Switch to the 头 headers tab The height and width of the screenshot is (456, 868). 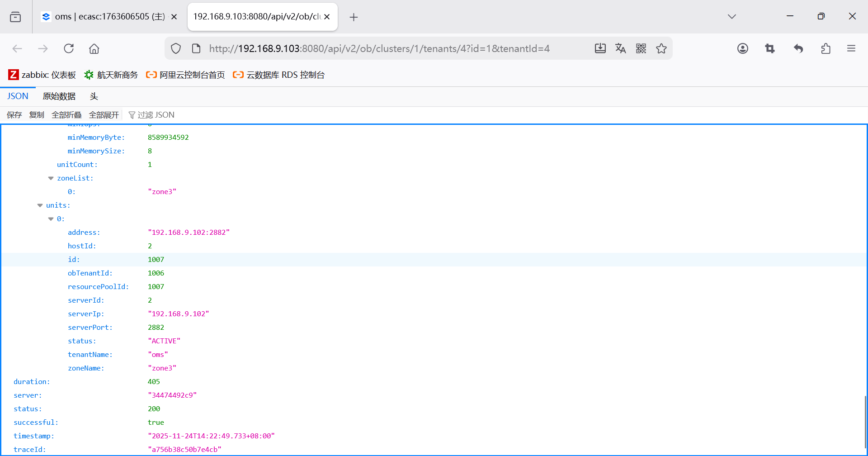pyautogui.click(x=94, y=96)
